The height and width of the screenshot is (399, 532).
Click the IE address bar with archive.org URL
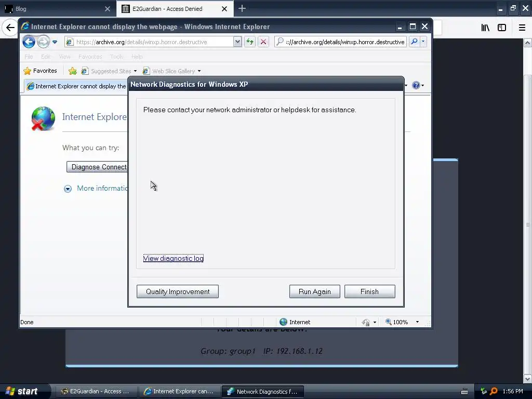pyautogui.click(x=149, y=42)
